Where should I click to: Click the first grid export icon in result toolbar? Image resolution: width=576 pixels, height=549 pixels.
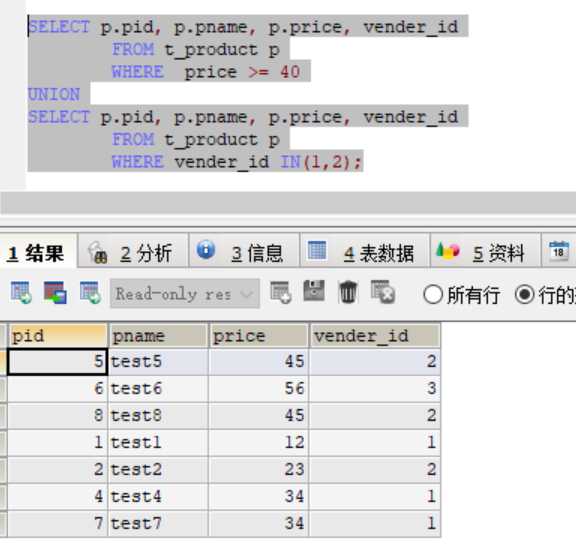21,293
